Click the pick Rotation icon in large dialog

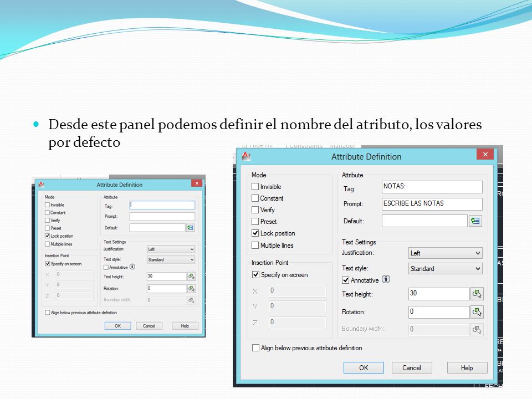coord(477,312)
